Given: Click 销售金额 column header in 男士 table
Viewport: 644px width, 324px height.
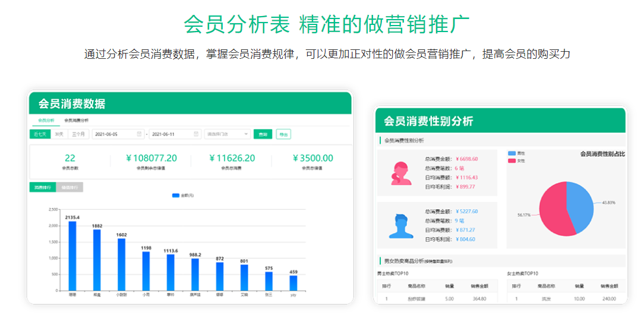Looking at the screenshot, I should [479, 286].
